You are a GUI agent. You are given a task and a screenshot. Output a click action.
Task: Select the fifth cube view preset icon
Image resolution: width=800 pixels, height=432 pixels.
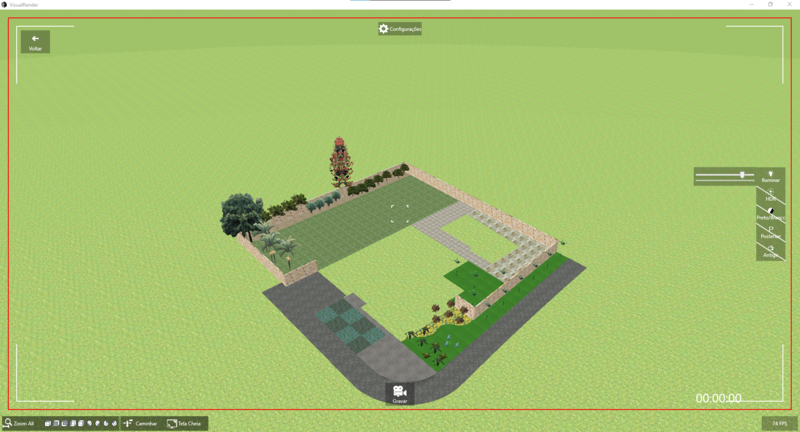(82, 423)
